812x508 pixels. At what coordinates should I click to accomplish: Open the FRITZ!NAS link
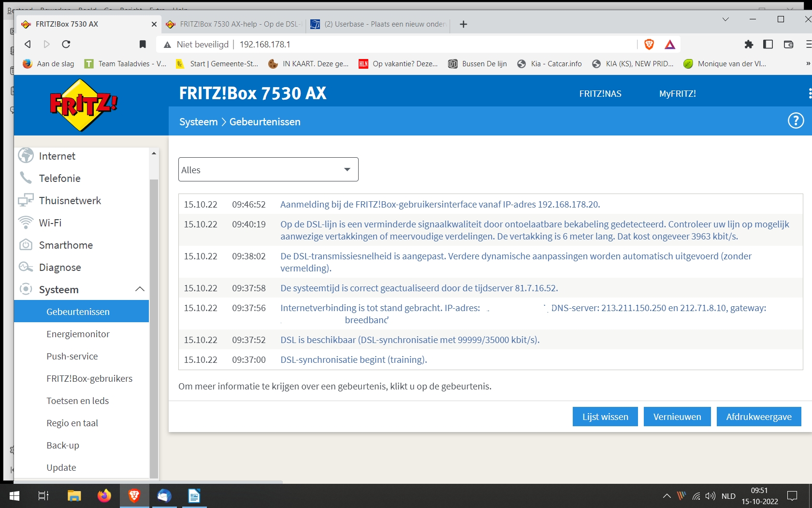click(600, 94)
